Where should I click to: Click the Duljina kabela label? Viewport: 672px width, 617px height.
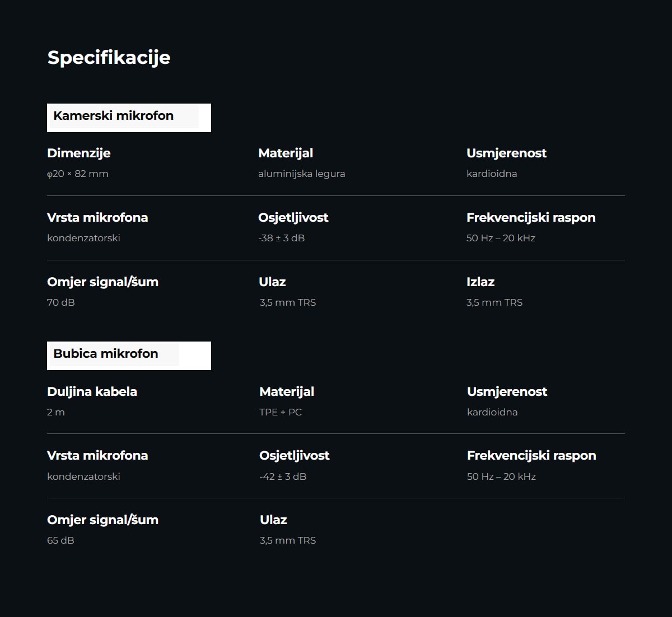tap(92, 391)
